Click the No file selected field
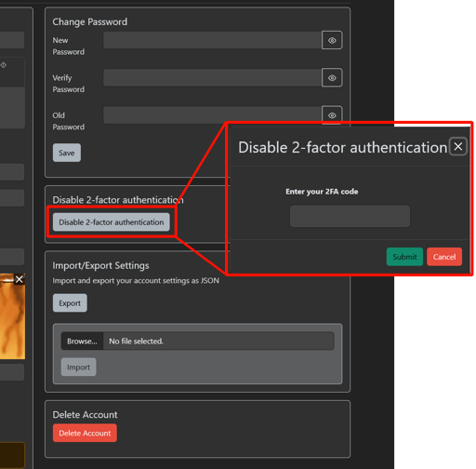Image resolution: width=476 pixels, height=469 pixels. point(218,342)
